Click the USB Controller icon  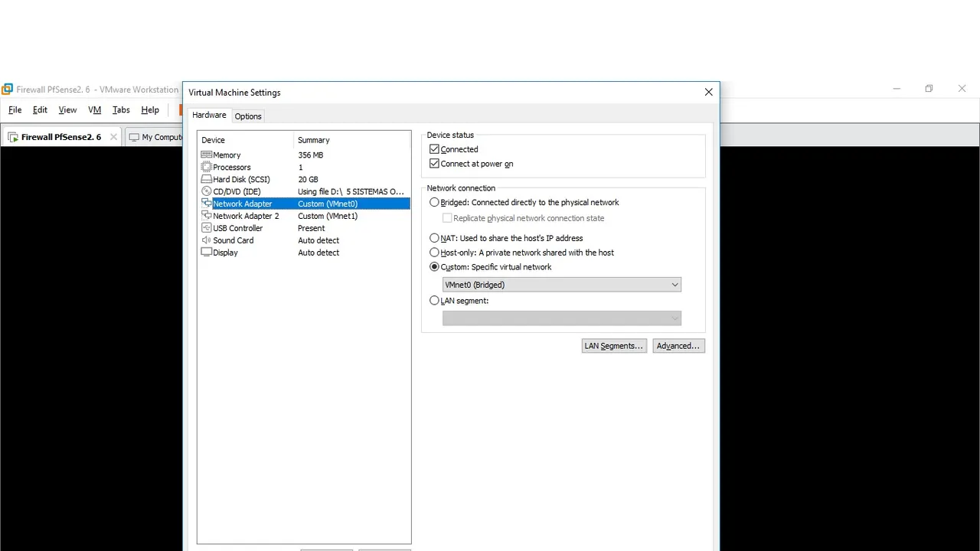point(206,228)
